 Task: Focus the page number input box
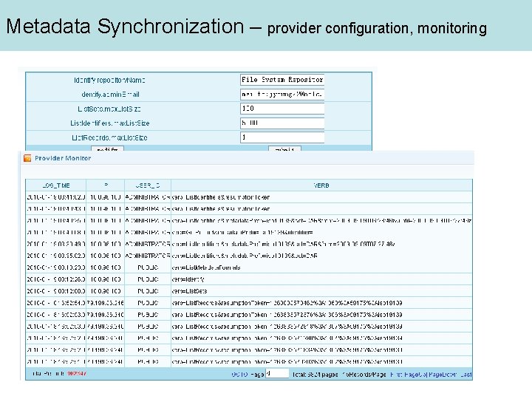(x=277, y=374)
